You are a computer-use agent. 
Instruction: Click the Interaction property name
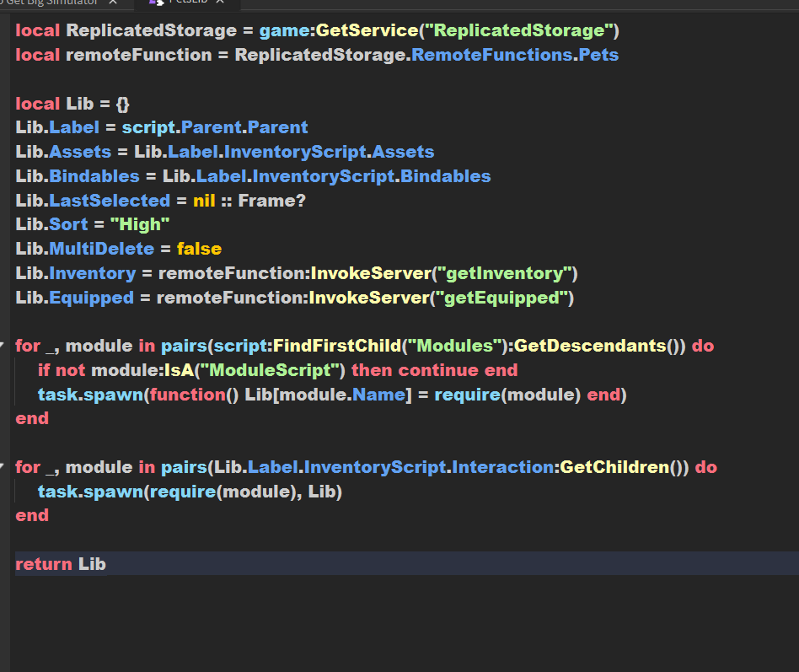[x=502, y=467]
